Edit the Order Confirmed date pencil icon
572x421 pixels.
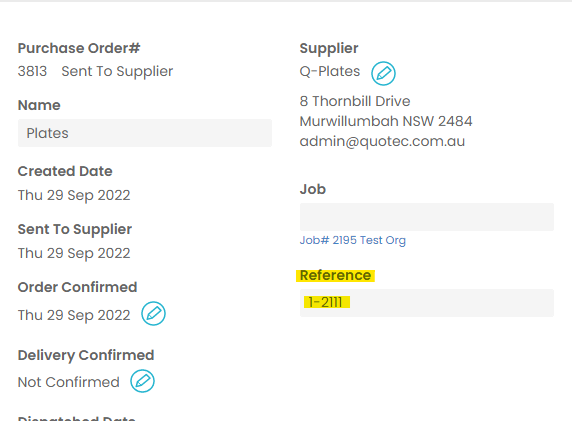[x=153, y=313]
